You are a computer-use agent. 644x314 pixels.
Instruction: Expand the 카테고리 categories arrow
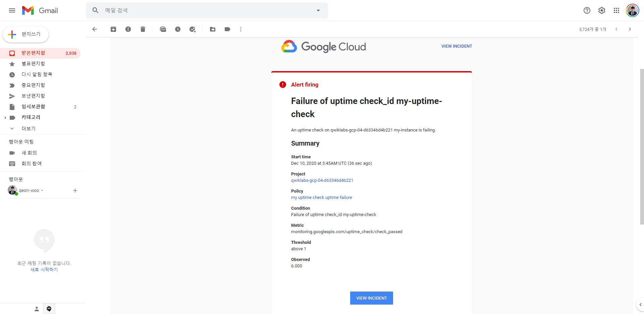point(5,118)
